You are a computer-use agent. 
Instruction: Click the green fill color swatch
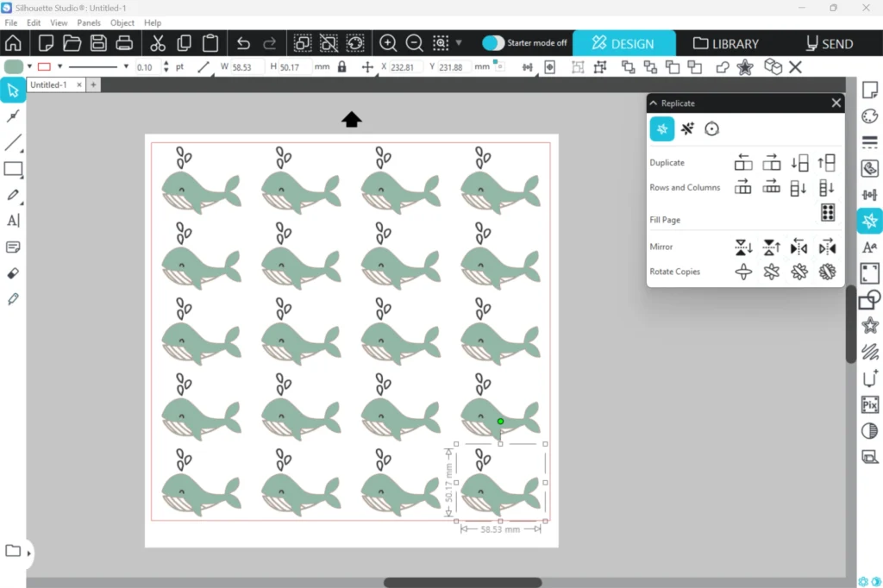14,67
